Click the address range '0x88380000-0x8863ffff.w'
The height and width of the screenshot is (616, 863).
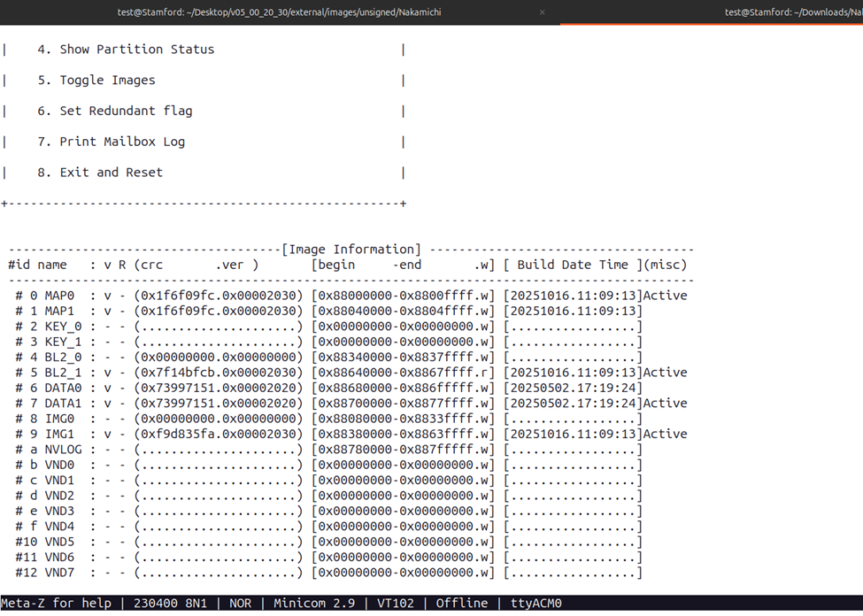[x=403, y=435]
